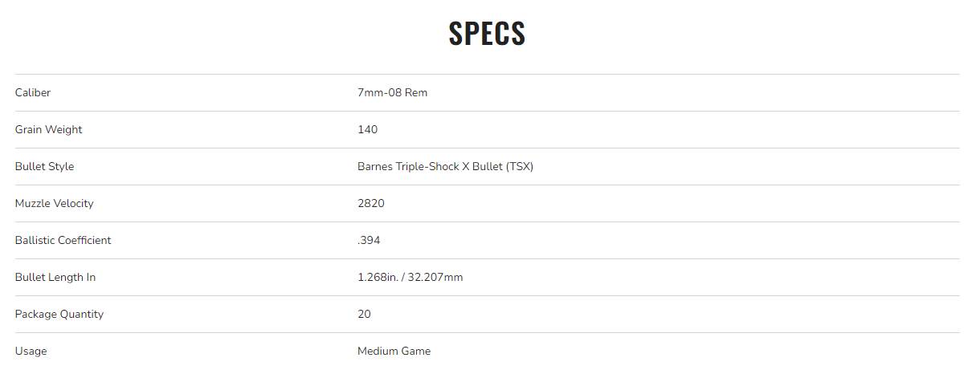Select the .394 ballistic coefficient value
The width and height of the screenshot is (980, 378).
pos(370,241)
